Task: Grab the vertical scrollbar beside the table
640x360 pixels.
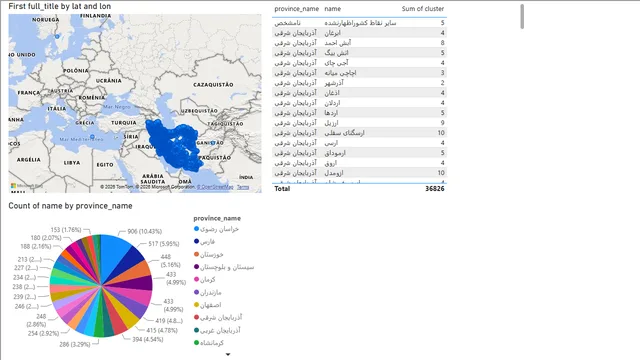Action: pyautogui.click(x=522, y=16)
